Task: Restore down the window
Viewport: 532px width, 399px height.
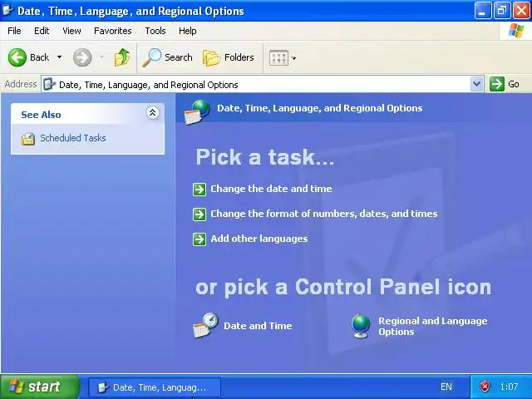Action: coord(502,11)
